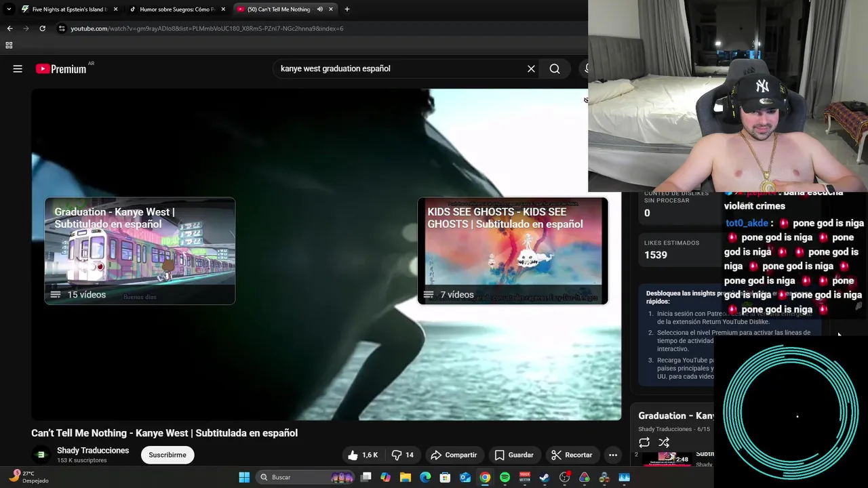Open the weather widget 27°C Despejado

[28, 477]
